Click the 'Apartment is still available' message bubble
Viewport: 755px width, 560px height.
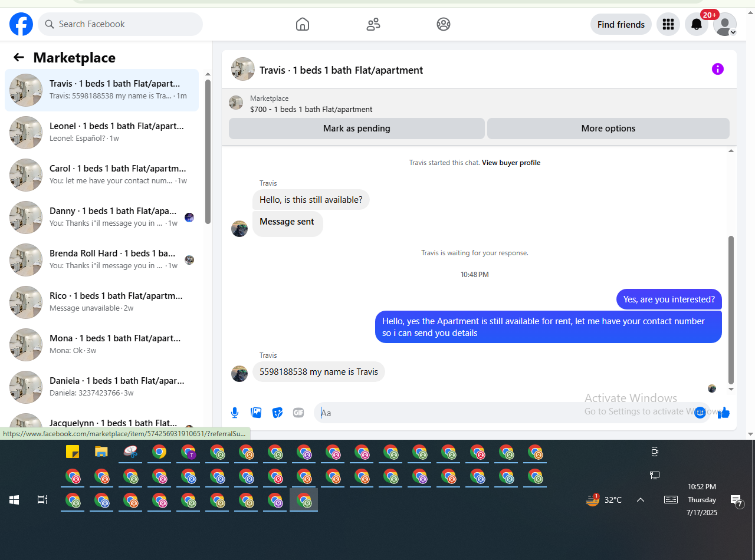pos(549,327)
